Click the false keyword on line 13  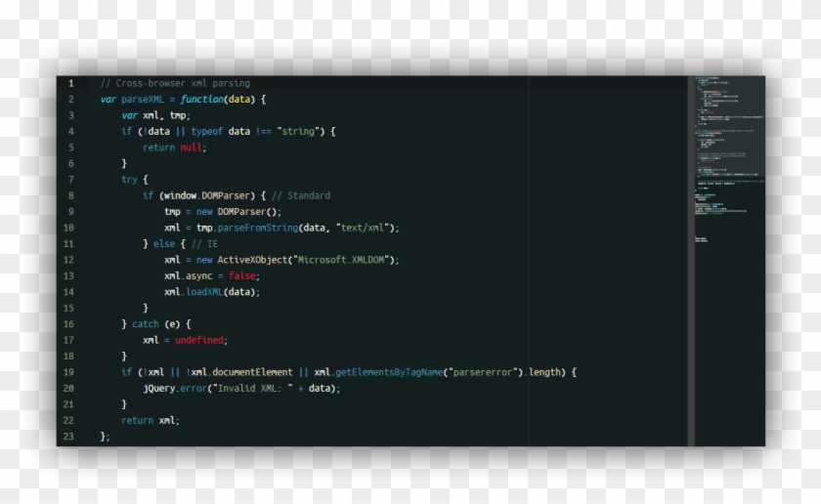[242, 276]
